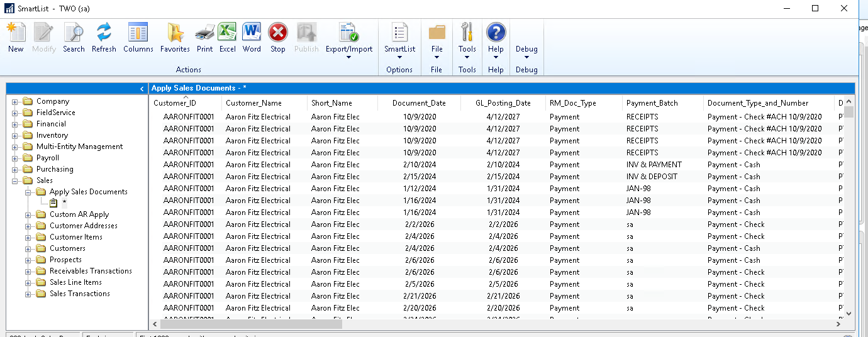Screen dimensions: 868x337
Task: Expand the Inventory tree node
Action: (15, 135)
